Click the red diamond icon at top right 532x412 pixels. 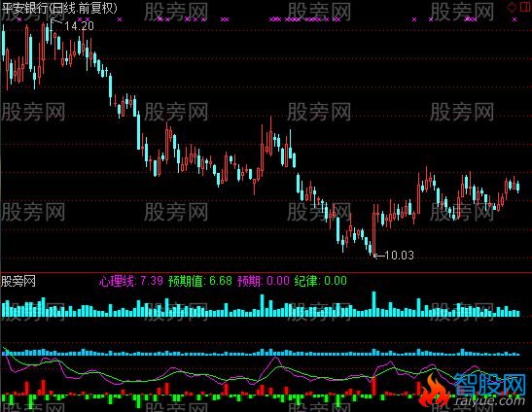coord(512,7)
